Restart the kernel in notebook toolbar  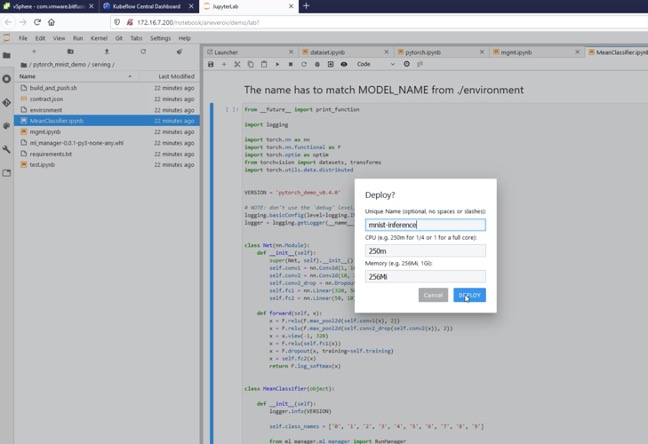click(304, 64)
